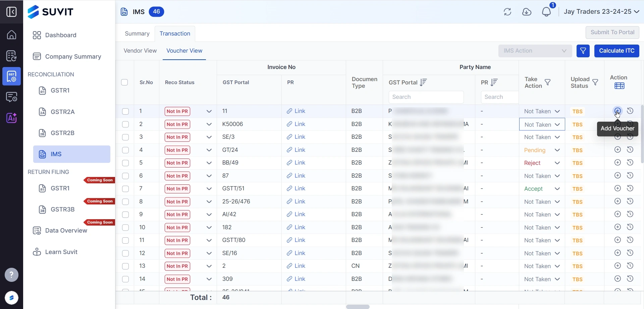Open column settings under Action header

click(620, 86)
